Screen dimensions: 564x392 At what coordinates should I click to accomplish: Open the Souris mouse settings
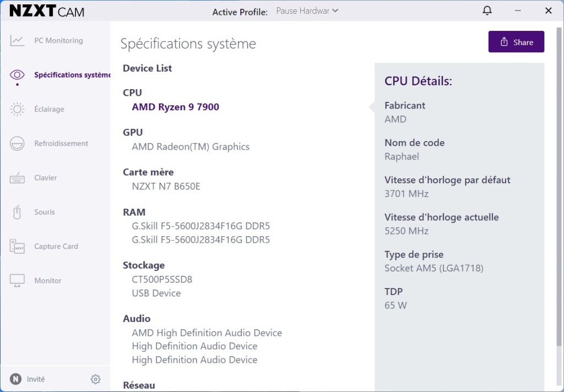[x=44, y=212]
